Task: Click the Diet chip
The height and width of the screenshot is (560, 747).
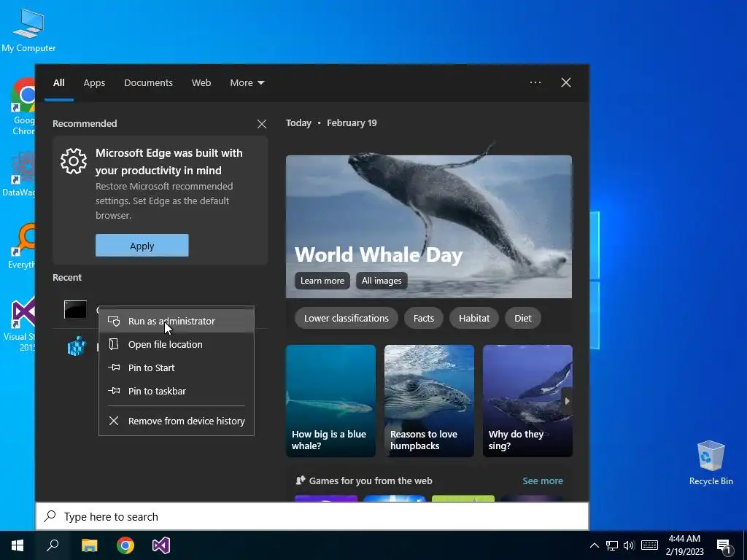Action: [x=522, y=318]
